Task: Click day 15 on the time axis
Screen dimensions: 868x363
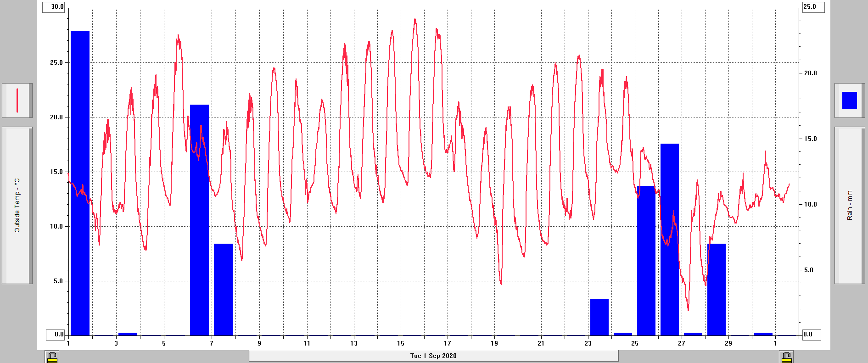Action: (401, 343)
